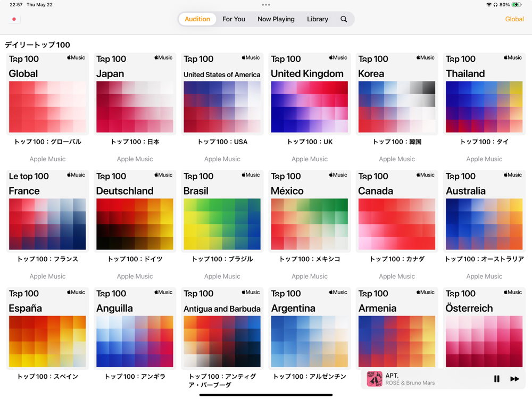This screenshot has width=532, height=399.
Task: Open the Top 100 Österreich cover
Action: coord(484,328)
